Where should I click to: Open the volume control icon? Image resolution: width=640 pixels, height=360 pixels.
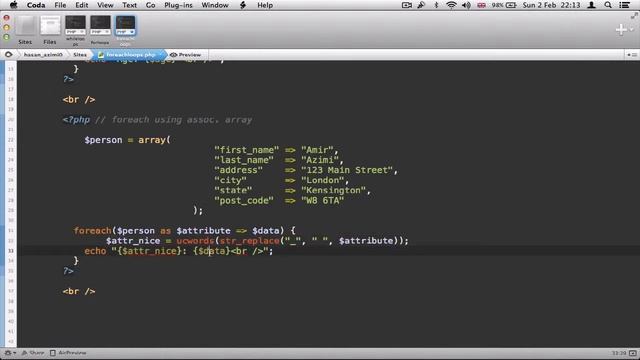point(466,5)
